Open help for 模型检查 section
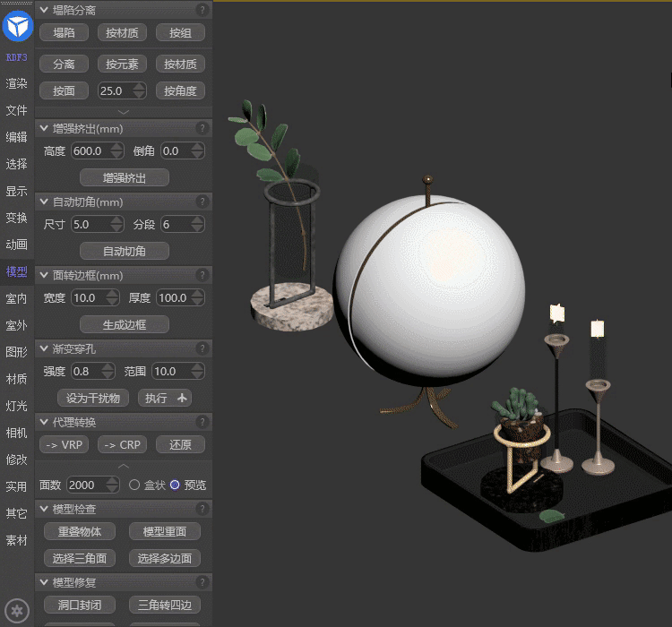Screen dimensions: 672x627 [x=202, y=509]
